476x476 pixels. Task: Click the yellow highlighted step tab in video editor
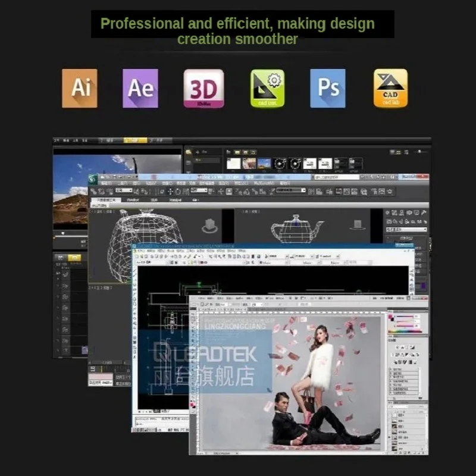[x=135, y=140]
